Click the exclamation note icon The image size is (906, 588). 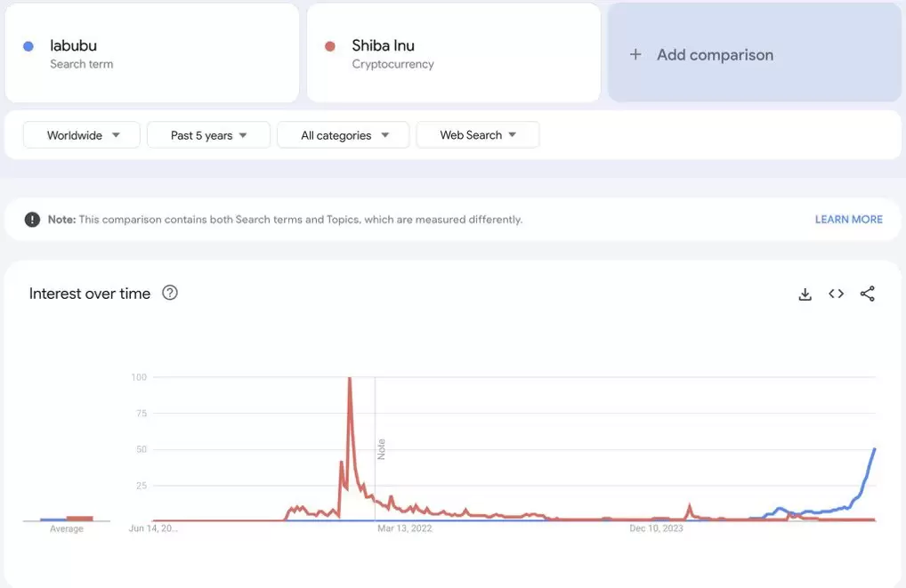(x=32, y=220)
